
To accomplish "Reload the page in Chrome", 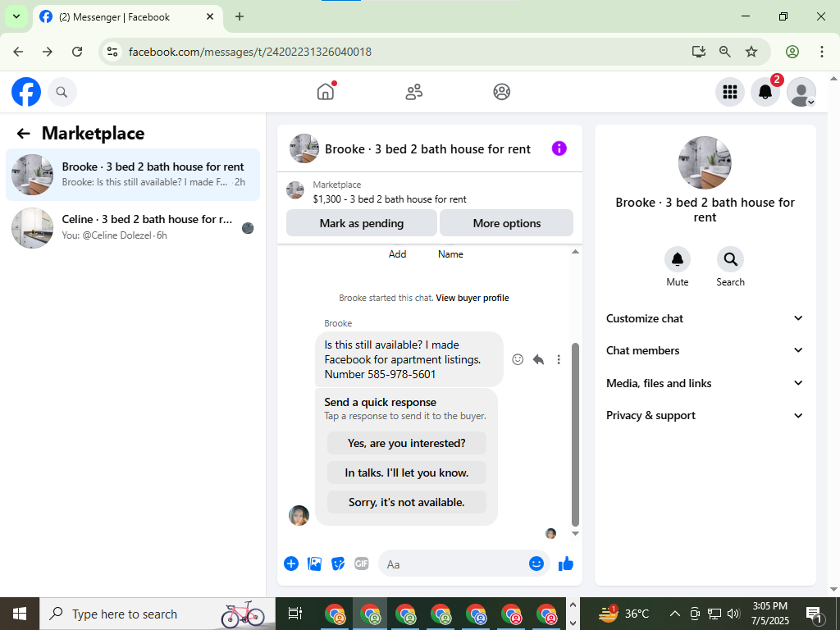I will (x=77, y=52).
